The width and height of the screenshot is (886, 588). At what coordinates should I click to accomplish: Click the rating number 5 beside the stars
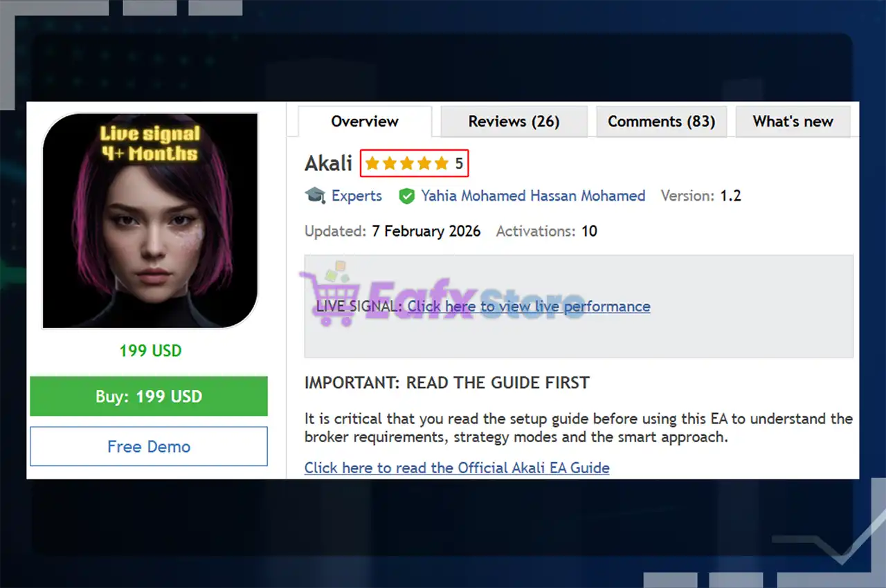pos(459,164)
